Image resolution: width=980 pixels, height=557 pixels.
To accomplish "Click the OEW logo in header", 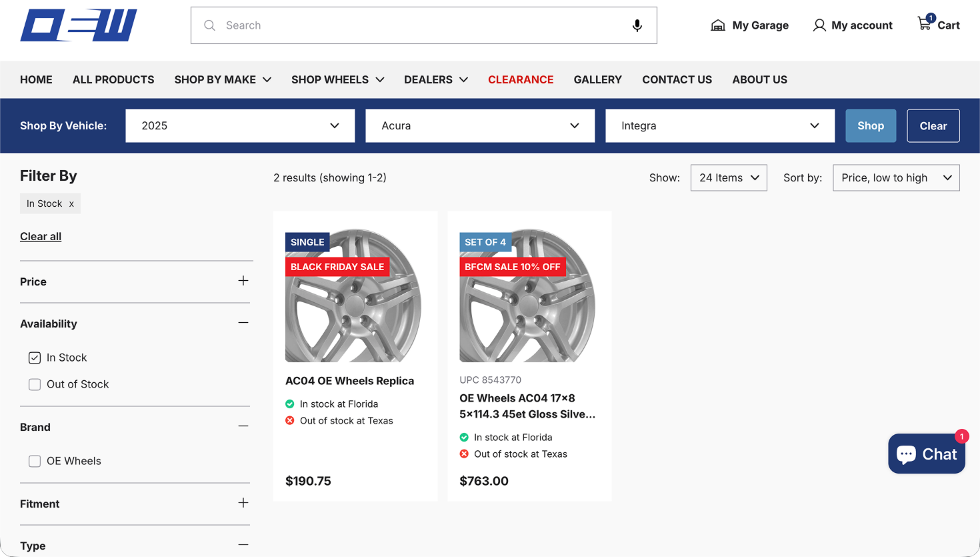I will [x=79, y=25].
